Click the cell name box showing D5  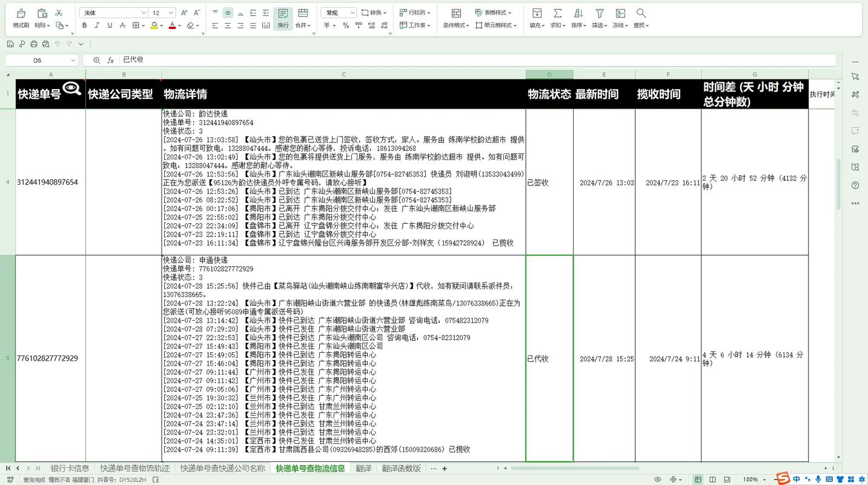(36, 60)
